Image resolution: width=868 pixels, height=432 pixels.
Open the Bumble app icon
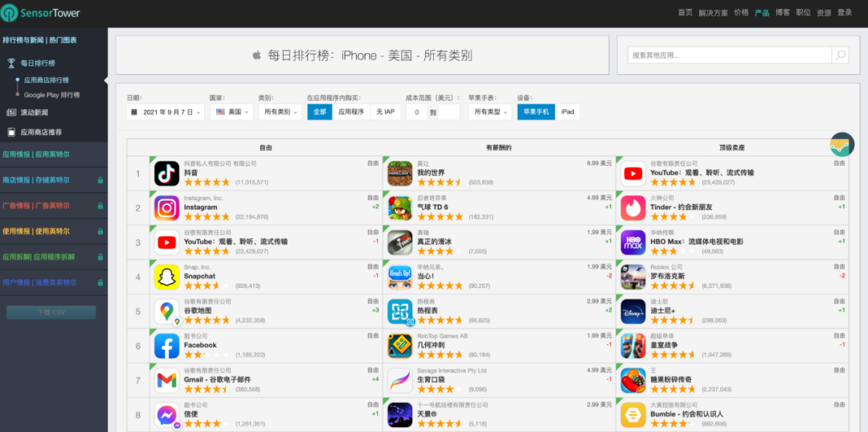(633, 414)
